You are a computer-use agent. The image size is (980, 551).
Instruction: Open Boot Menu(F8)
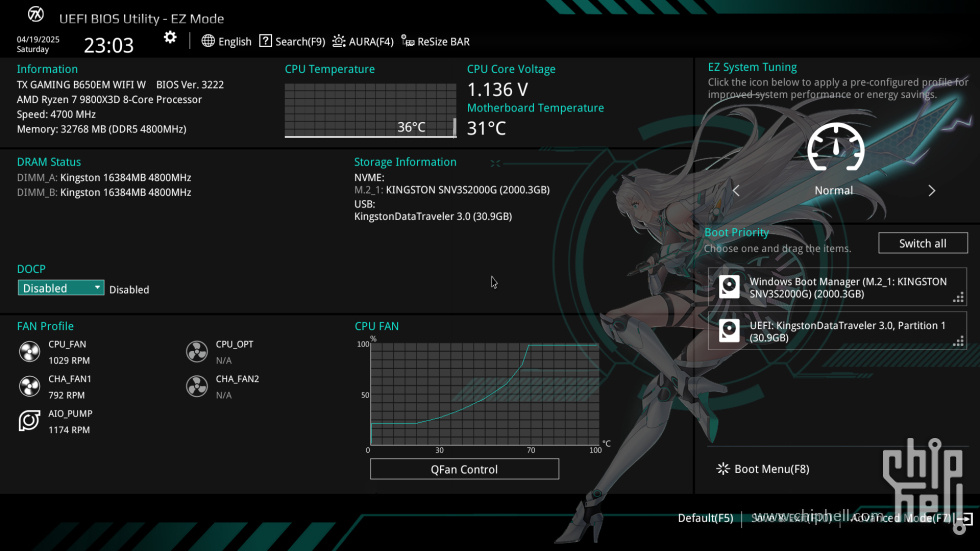[x=763, y=469]
